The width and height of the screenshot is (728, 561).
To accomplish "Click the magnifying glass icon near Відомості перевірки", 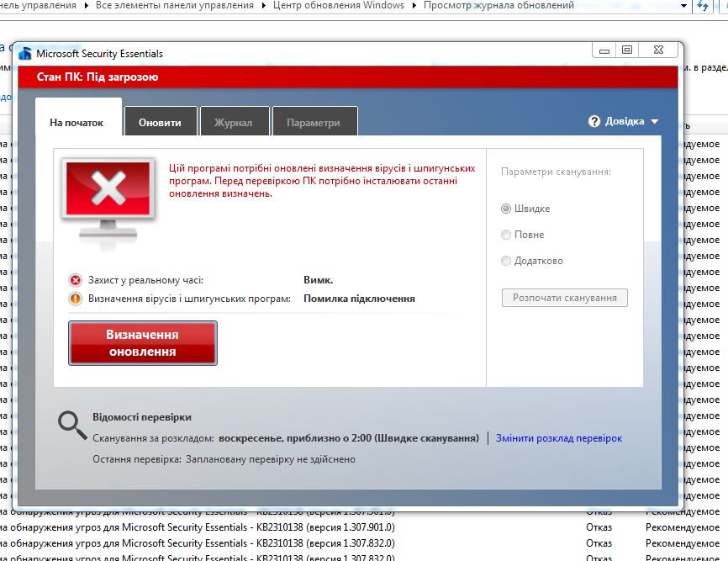I will tap(72, 425).
